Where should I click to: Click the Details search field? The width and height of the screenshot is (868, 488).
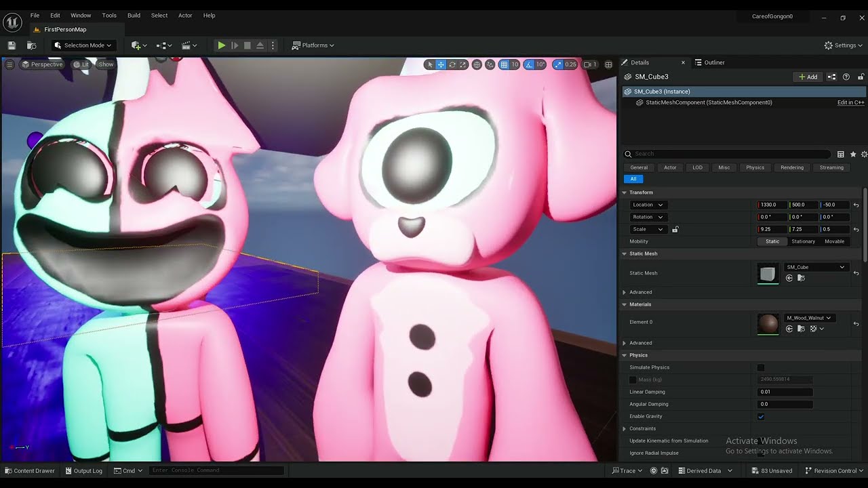coord(727,154)
